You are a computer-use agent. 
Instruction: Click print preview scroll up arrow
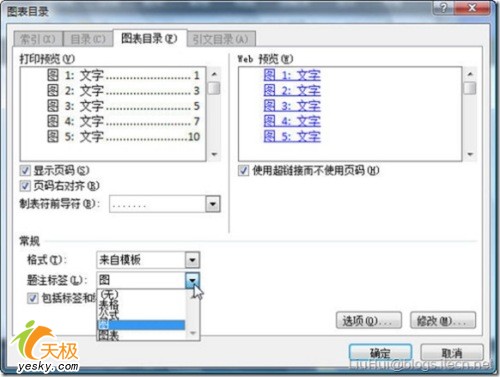click(214, 74)
